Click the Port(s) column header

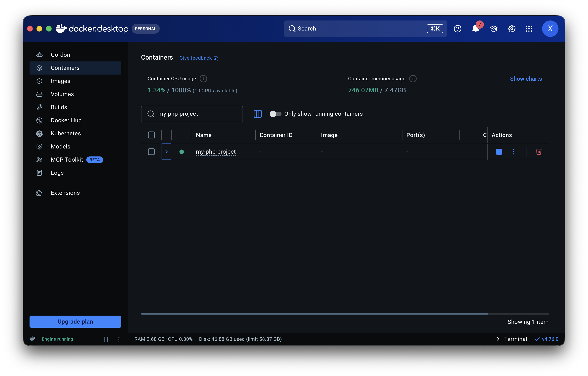point(415,135)
